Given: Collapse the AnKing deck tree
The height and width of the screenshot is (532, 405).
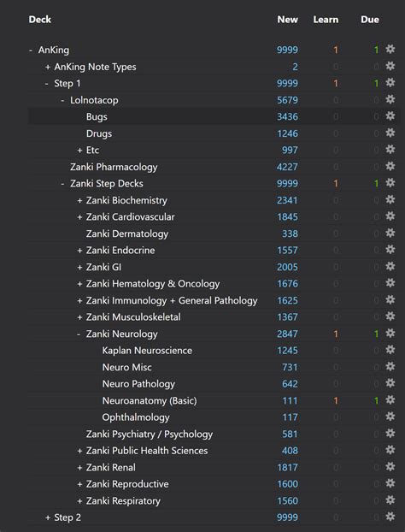Looking at the screenshot, I should click(31, 50).
